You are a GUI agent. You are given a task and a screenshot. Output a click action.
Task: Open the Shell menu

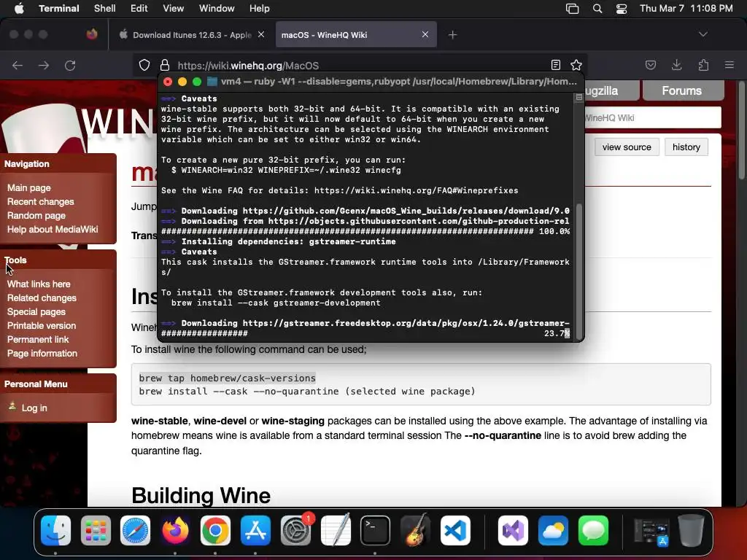pyautogui.click(x=105, y=9)
